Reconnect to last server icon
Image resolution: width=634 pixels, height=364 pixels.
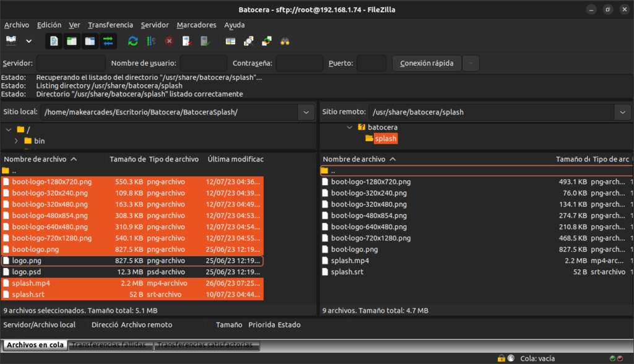205,41
